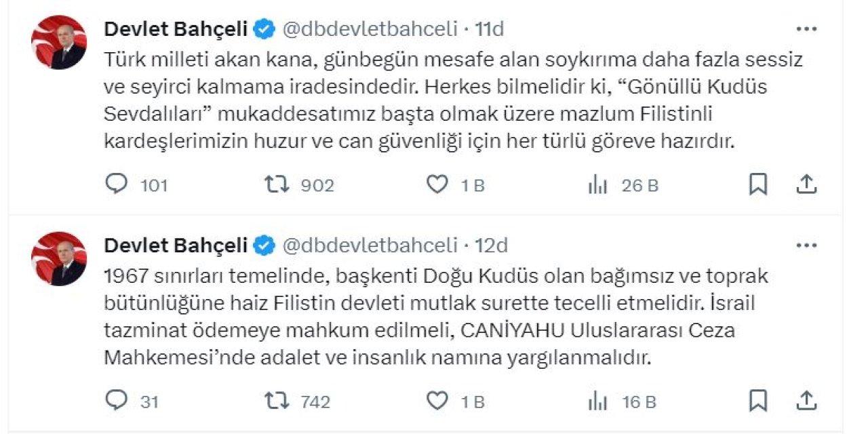This screenshot has height=434, width=868.
Task: Open the more options menu on first tweet
Action: [x=806, y=27]
